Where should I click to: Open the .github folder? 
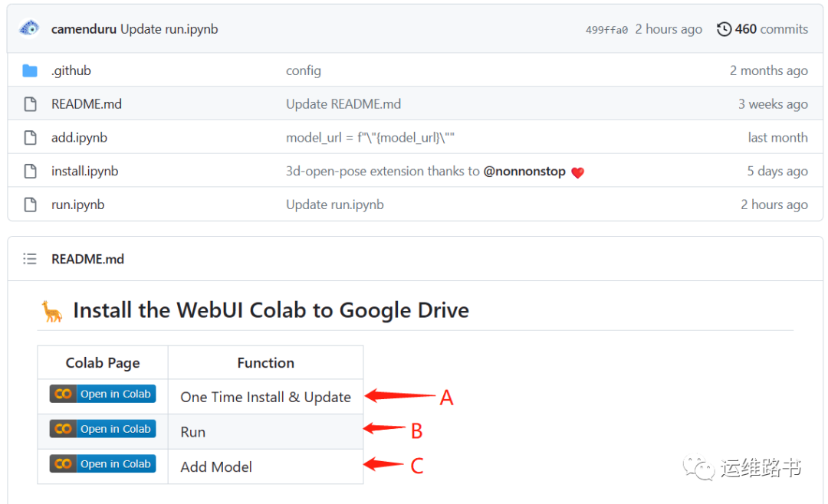(x=71, y=70)
